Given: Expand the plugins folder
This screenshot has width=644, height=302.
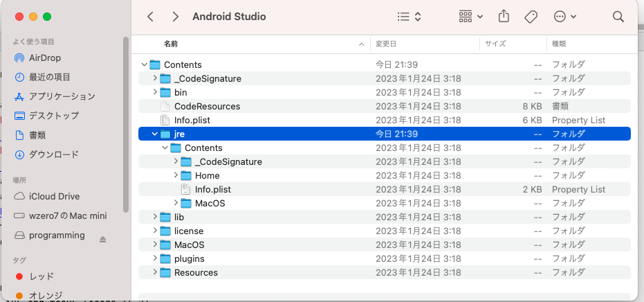Looking at the screenshot, I should pyautogui.click(x=155, y=258).
